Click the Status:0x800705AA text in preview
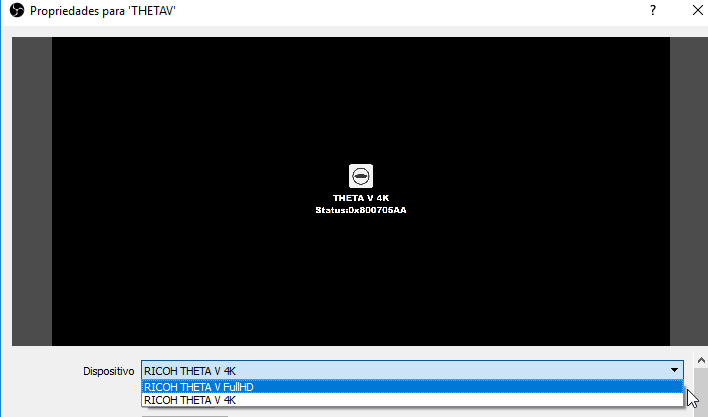 361,210
